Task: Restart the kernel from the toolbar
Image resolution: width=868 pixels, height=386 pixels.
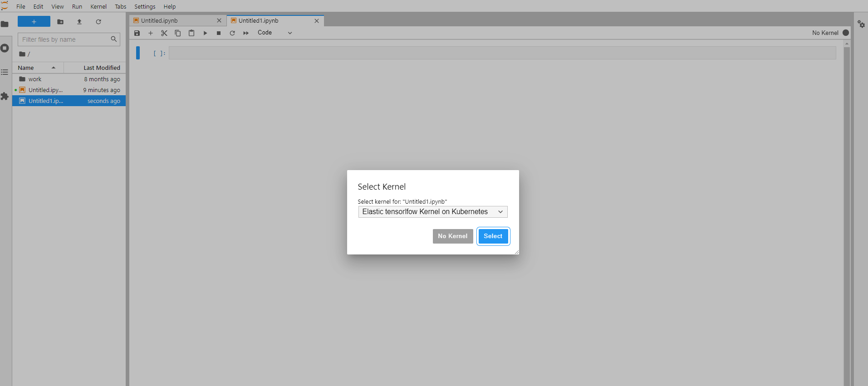Action: (232, 33)
